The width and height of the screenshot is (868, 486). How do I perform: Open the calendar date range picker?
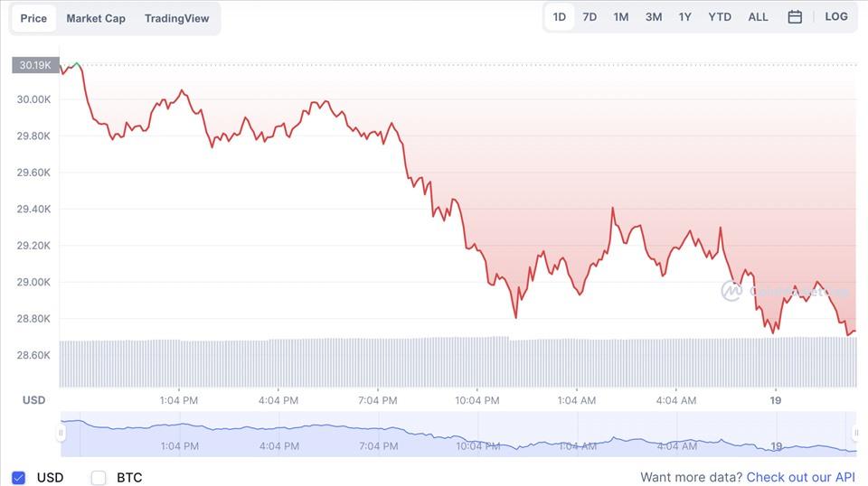[795, 17]
